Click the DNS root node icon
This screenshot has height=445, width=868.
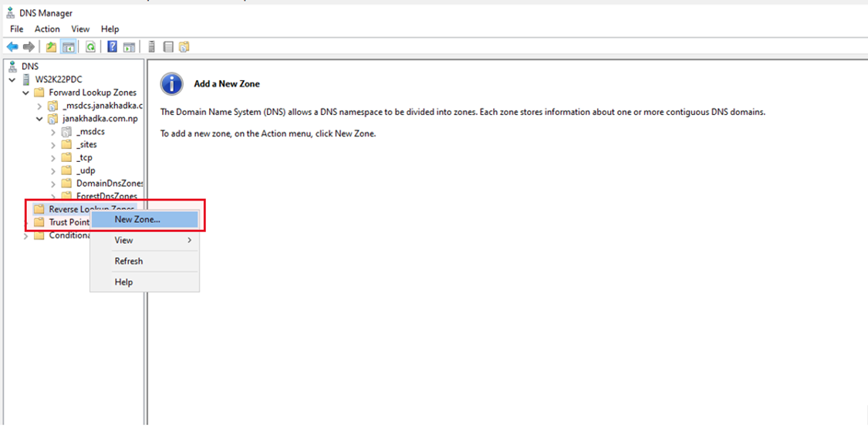12,66
